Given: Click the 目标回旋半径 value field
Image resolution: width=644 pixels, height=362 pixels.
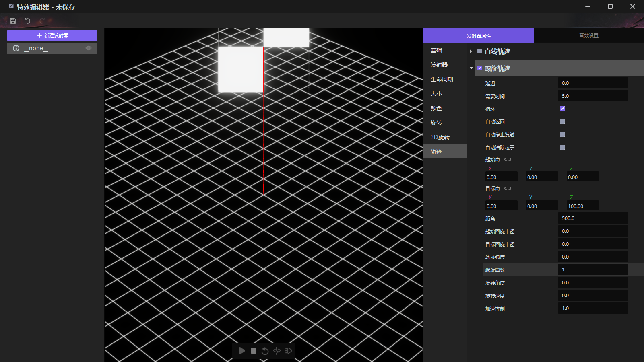Looking at the screenshot, I should (x=593, y=244).
